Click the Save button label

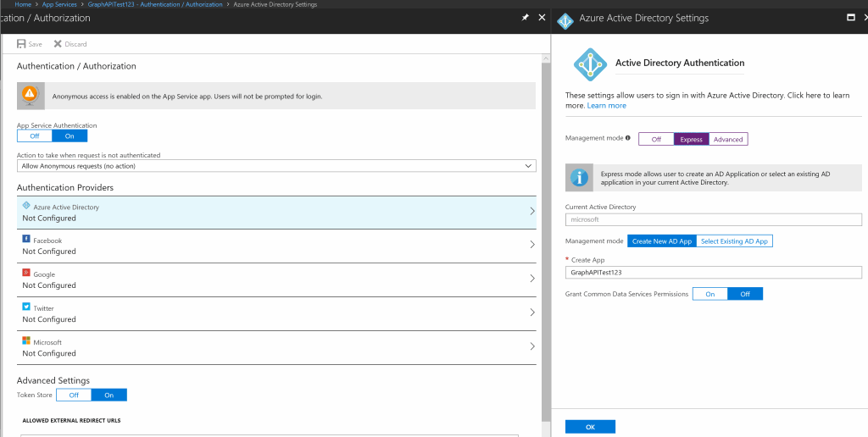35,44
